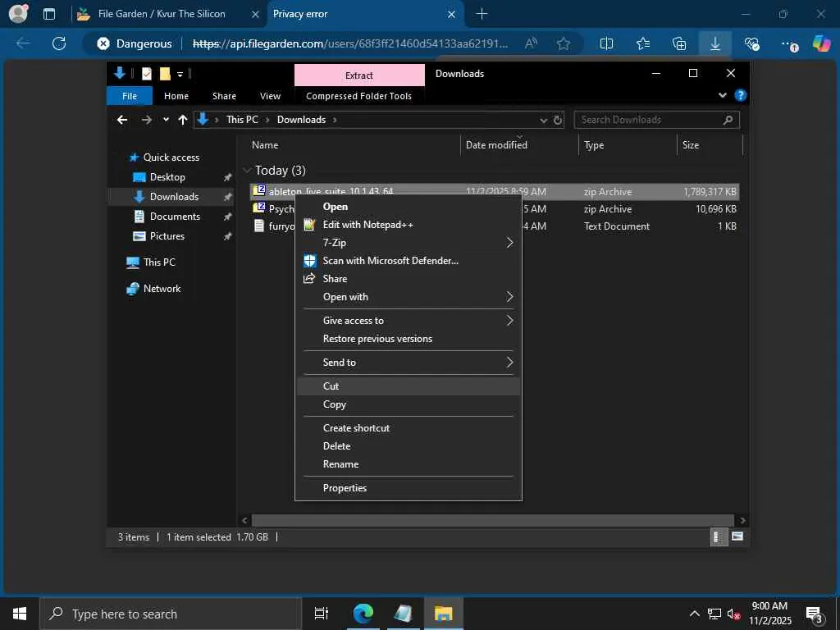Click the horizontal scrollbar in file list
Viewport: 840px width, 630px height.
(492, 521)
